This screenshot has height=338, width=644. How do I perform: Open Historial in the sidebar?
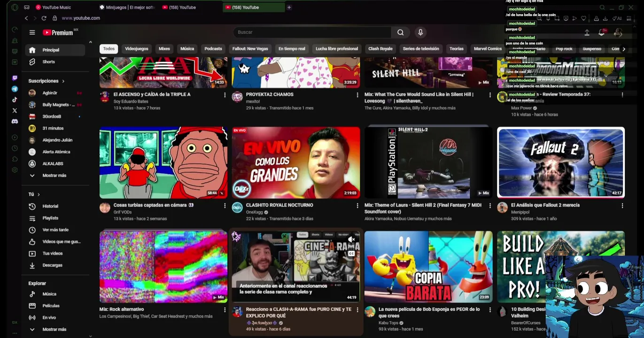(x=55, y=207)
